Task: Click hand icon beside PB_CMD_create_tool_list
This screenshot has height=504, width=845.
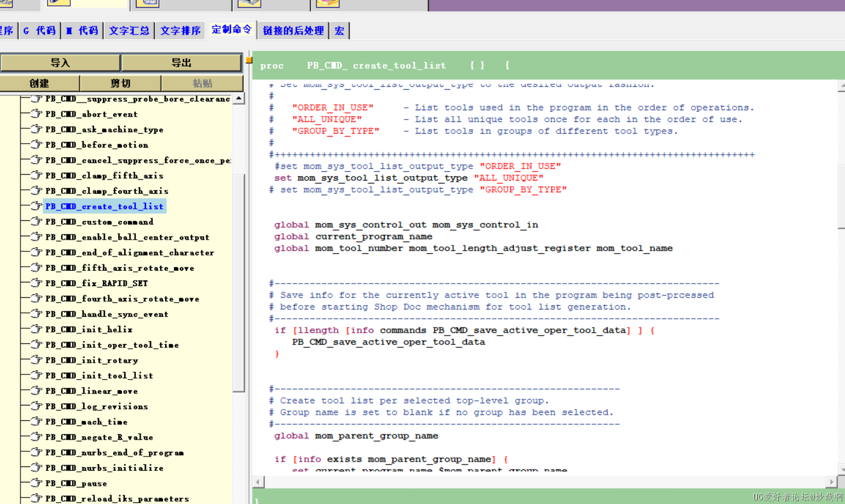Action: [36, 206]
